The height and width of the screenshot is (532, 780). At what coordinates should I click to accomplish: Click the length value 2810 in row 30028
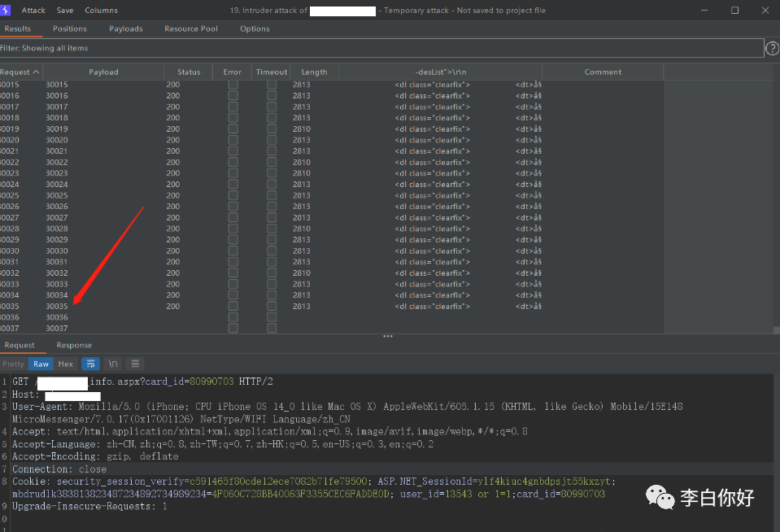pos(302,229)
